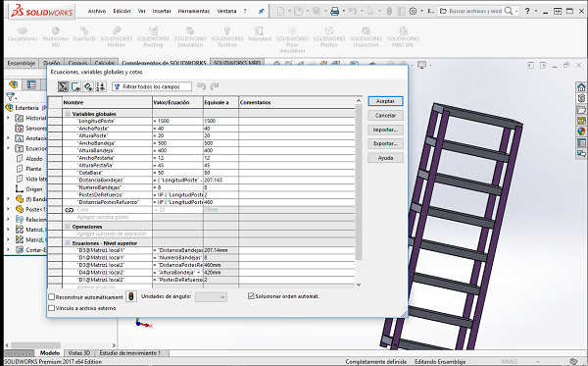Click the search magnifier icon
Screen dimensions: 588x366
[x=509, y=11]
